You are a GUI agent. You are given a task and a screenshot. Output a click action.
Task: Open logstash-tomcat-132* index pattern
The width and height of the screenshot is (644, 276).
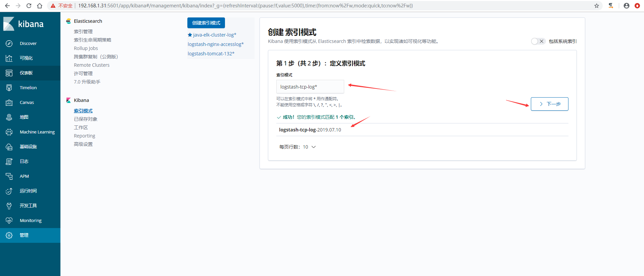click(x=211, y=54)
